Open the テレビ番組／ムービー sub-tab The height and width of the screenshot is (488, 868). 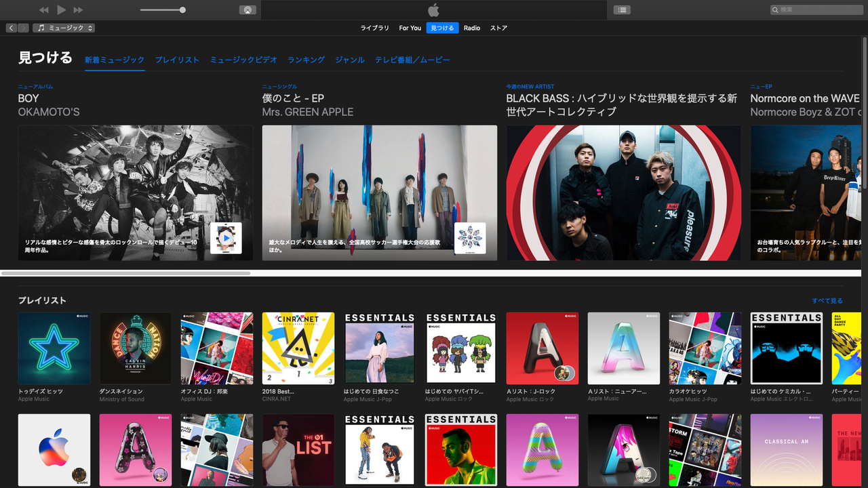[412, 60]
